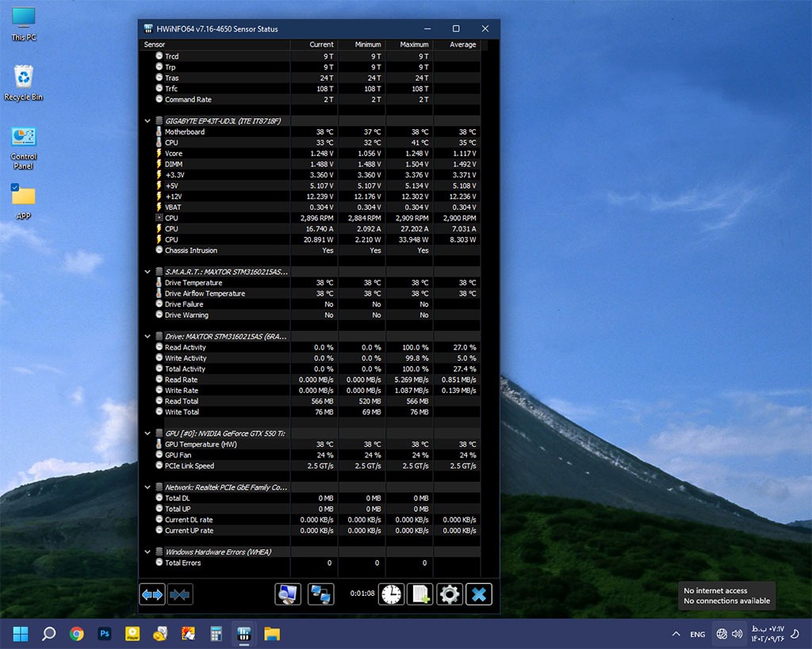
Task: Click the Sensor column header
Action: (214, 45)
